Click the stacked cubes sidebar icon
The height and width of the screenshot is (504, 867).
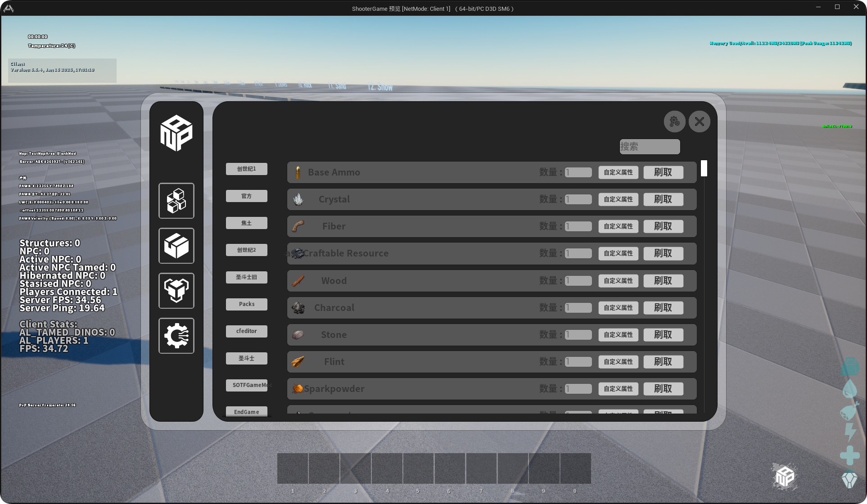point(176,201)
